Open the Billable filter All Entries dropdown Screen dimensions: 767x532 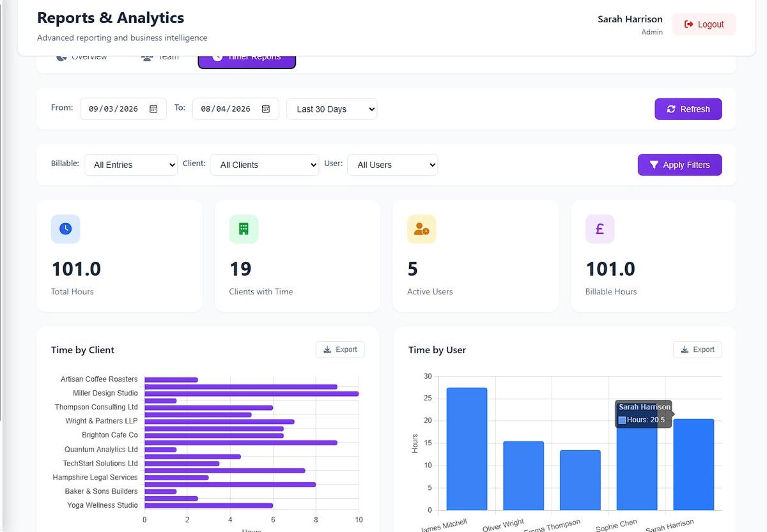tap(130, 165)
